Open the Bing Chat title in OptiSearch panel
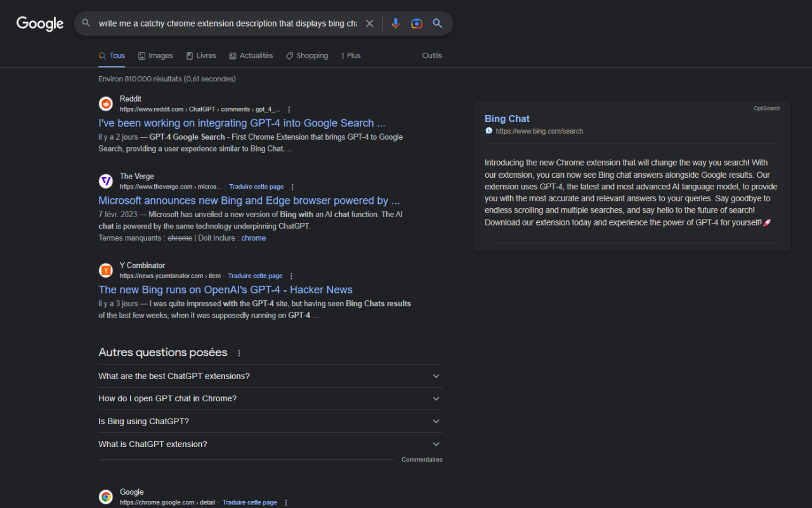Image resolution: width=812 pixels, height=508 pixels. tap(507, 119)
